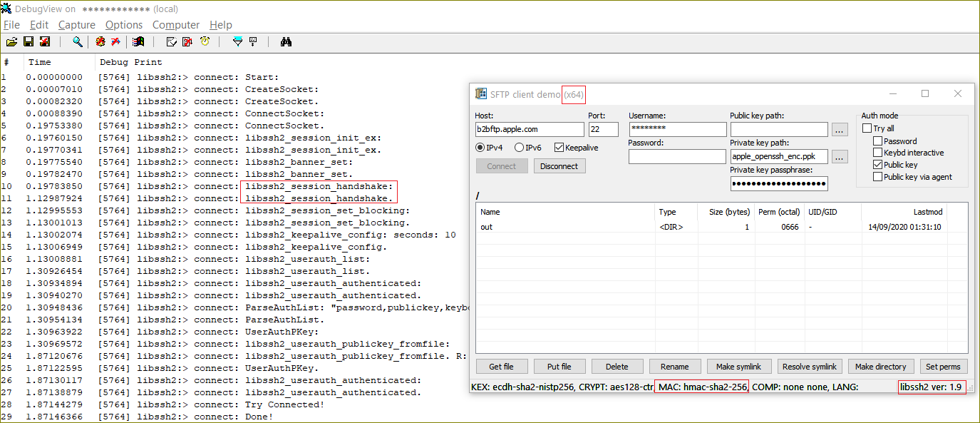Screen dimensions: 980x423
Task: Check the Password auth mode checkbox
Action: click(878, 141)
